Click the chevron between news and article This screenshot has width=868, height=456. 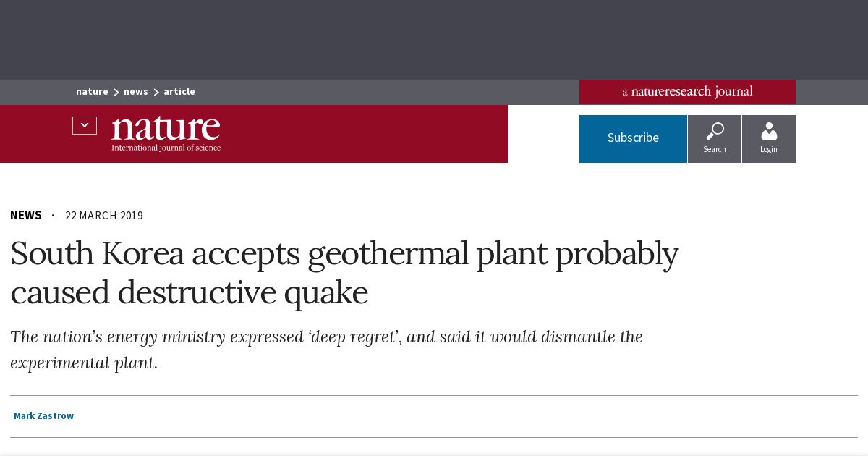coord(156,93)
